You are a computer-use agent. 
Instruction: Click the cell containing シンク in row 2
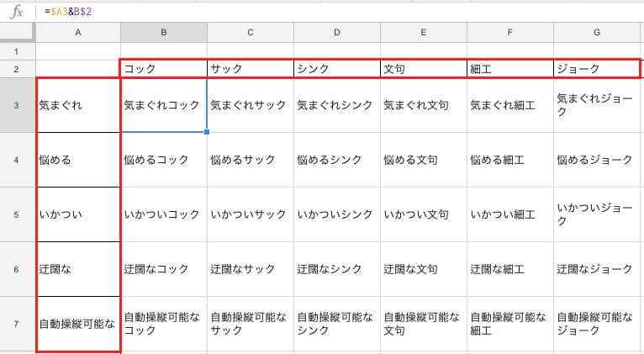tap(337, 69)
